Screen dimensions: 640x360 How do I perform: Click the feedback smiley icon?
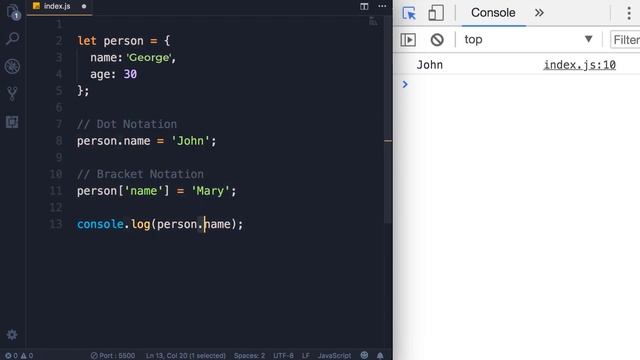(364, 355)
